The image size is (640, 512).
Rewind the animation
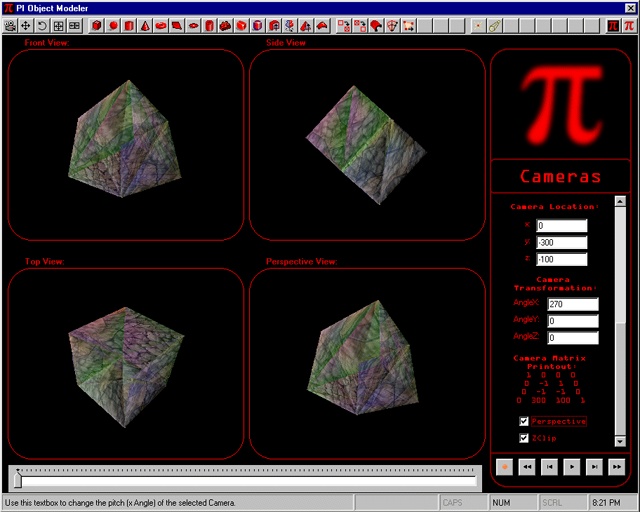click(527, 466)
